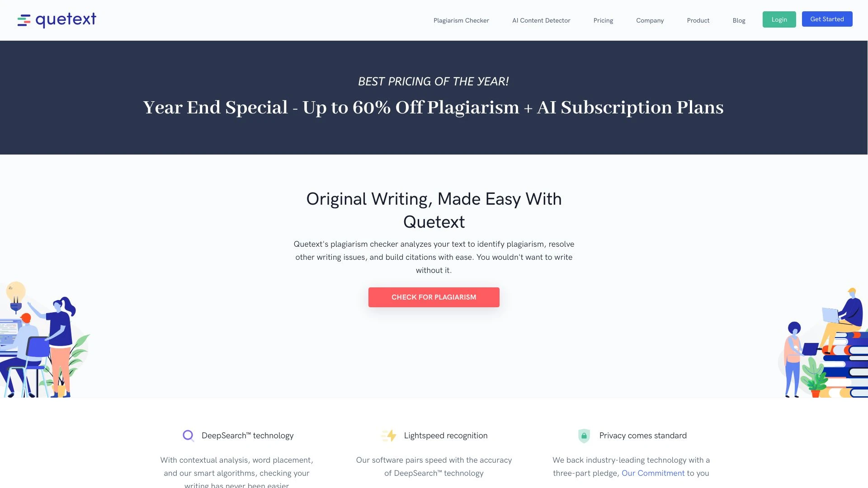Click the Get Started button
Screen dimensions: 868x488
(x=827, y=19)
